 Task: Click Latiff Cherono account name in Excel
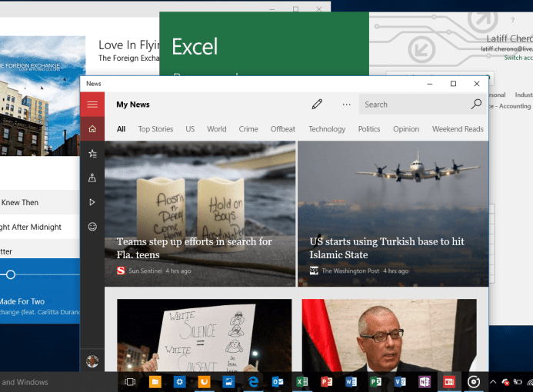[510, 38]
